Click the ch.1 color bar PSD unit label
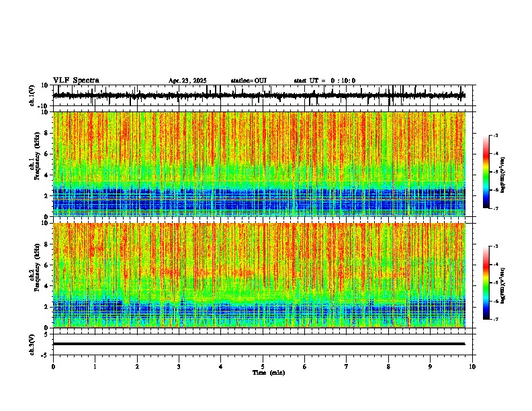This screenshot has width=532, height=411. tap(503, 175)
